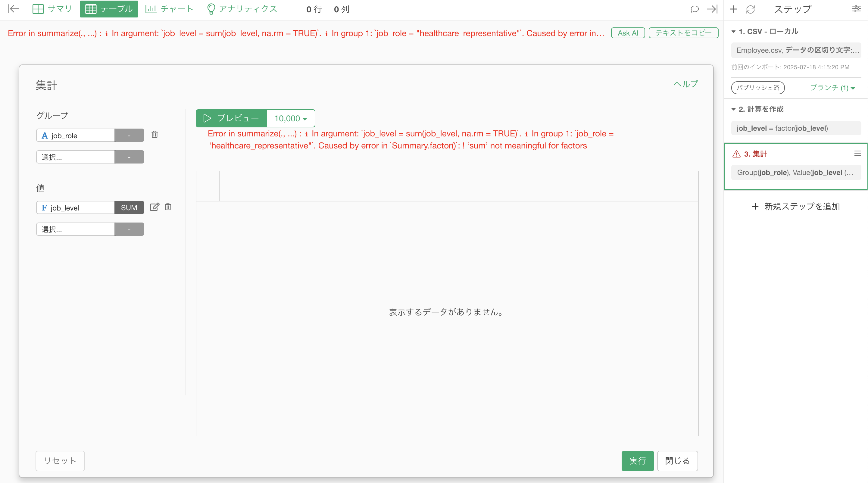Delete the job_role group column
The image size is (868, 483).
point(155,135)
